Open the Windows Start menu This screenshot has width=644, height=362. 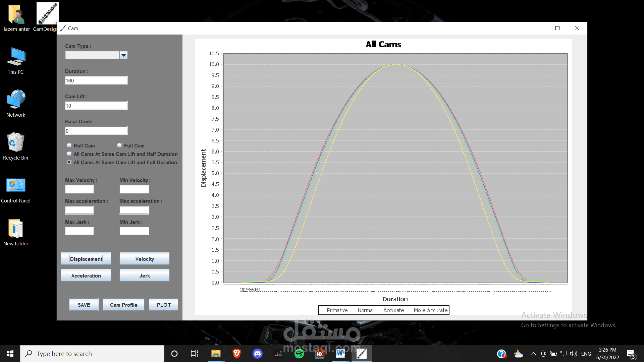(x=10, y=354)
